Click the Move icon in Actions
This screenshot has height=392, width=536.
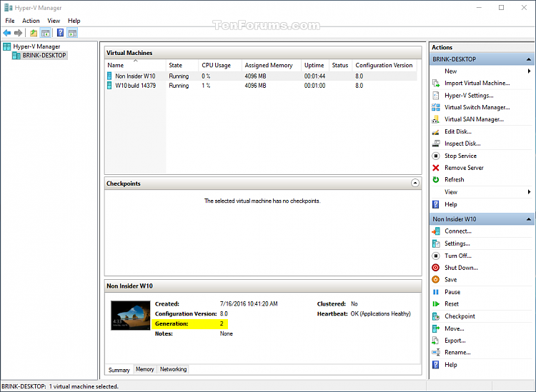[x=436, y=328]
